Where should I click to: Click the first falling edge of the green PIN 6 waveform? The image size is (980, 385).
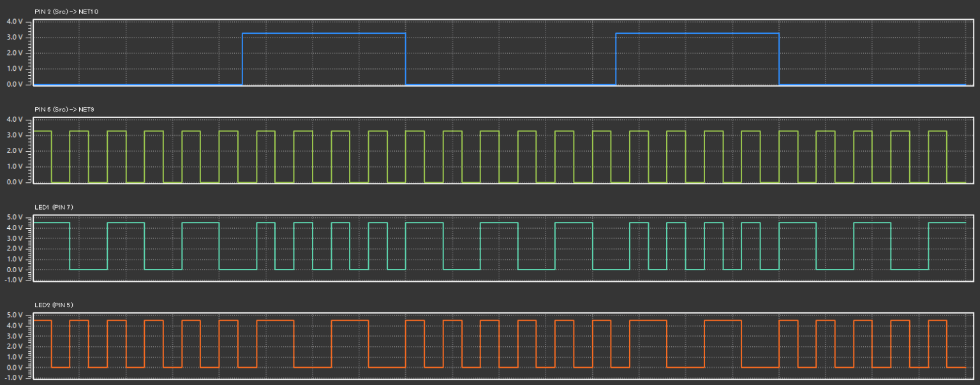52,157
